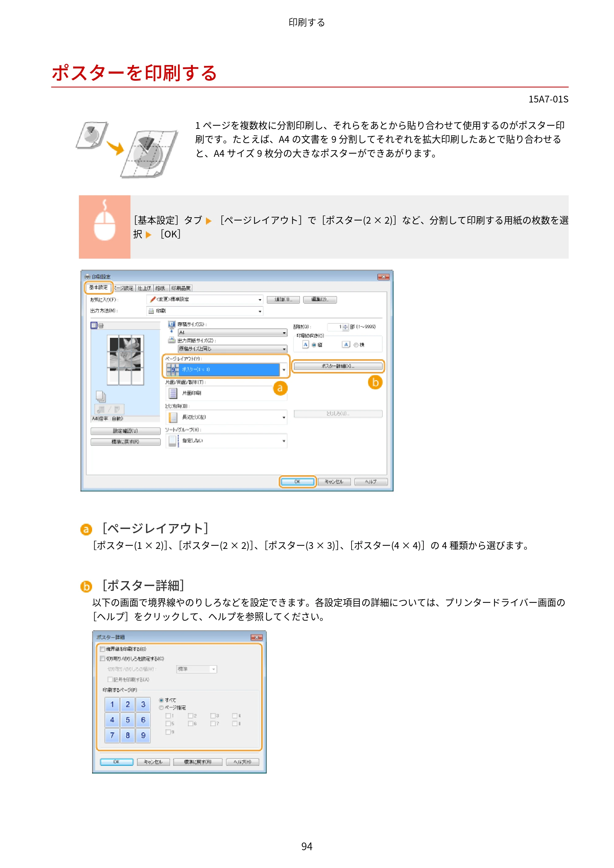Image resolution: width=614 pixels, height=868 pixels.
Task: Click the page preview mode icon above thumbnail
Action: click(94, 325)
